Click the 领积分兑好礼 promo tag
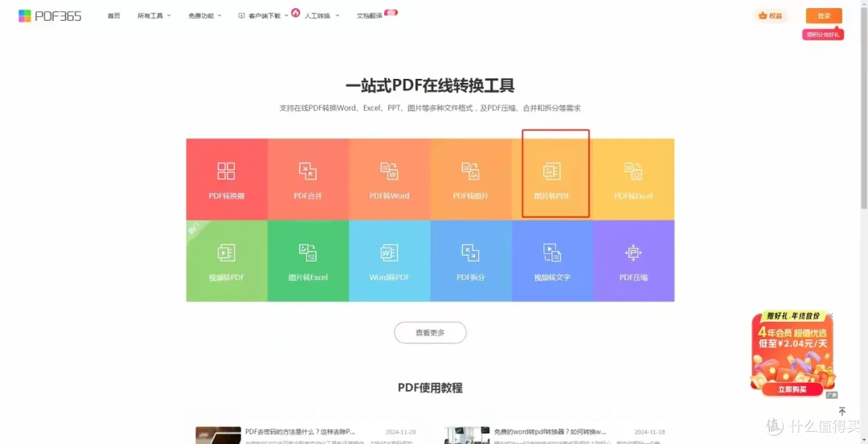This screenshot has width=868, height=444. point(823,35)
